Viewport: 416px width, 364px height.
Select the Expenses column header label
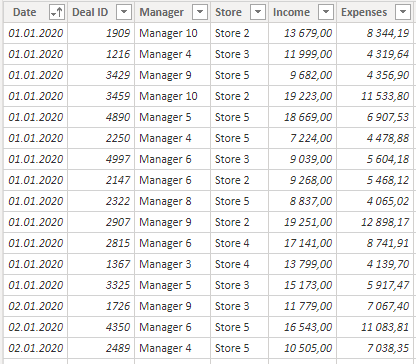tap(364, 12)
